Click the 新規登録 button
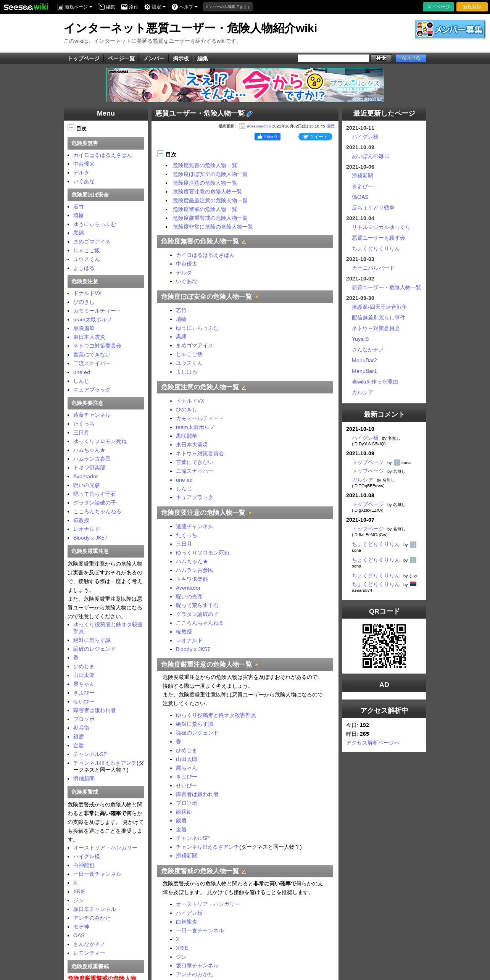490x980 pixels. click(x=472, y=7)
